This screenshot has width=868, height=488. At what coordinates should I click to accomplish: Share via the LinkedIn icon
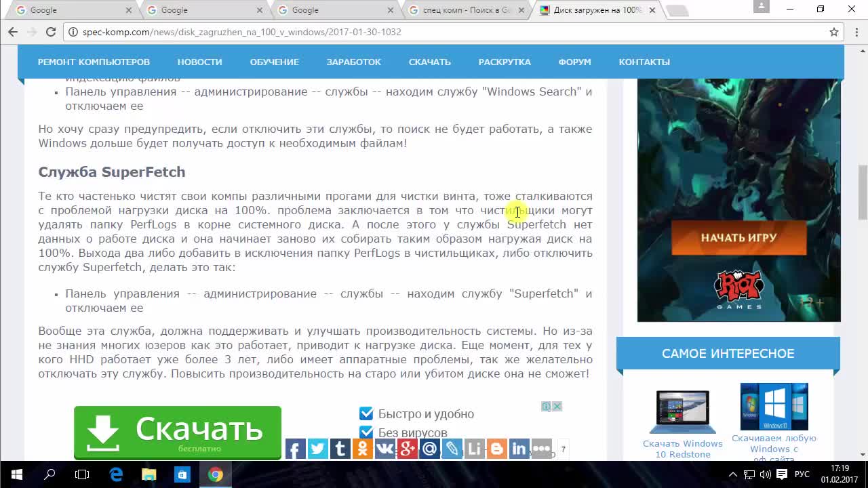tap(519, 449)
